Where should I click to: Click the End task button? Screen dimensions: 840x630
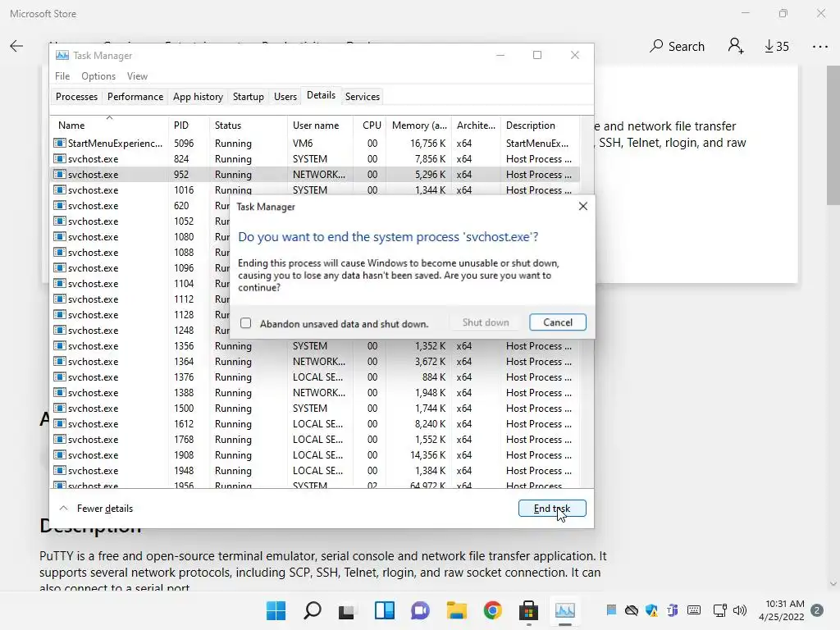coord(552,509)
